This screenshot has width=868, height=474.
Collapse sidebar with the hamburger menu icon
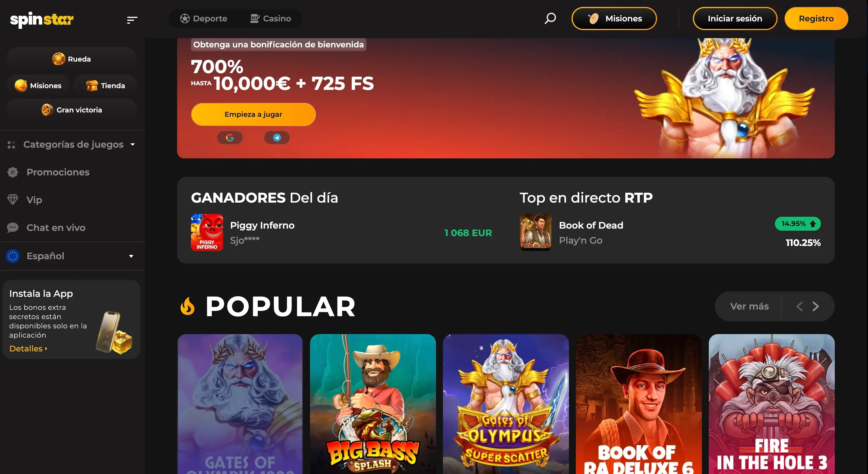132,20
